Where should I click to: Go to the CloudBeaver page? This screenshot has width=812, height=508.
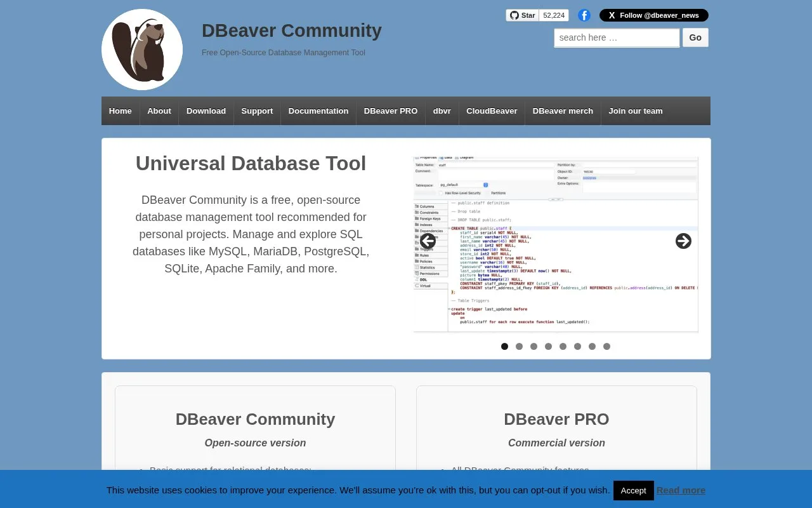492,111
